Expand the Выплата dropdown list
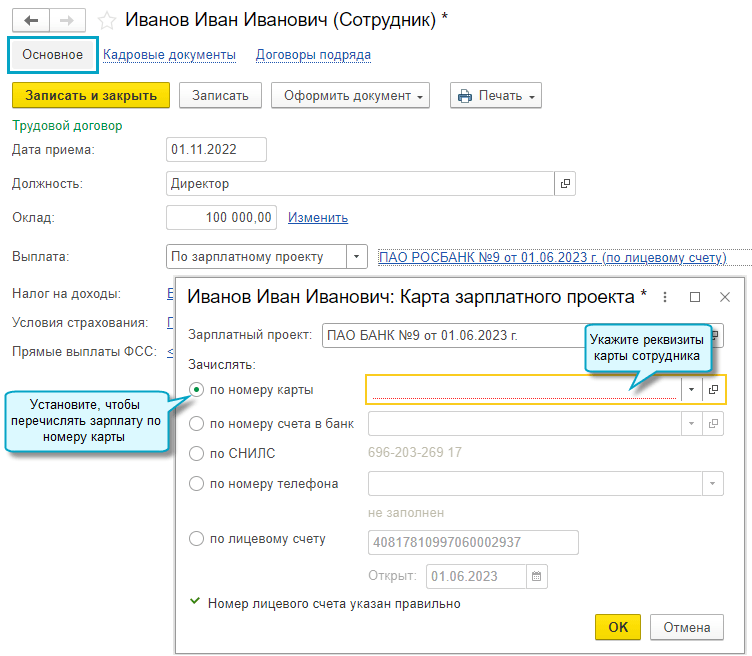 tap(357, 257)
